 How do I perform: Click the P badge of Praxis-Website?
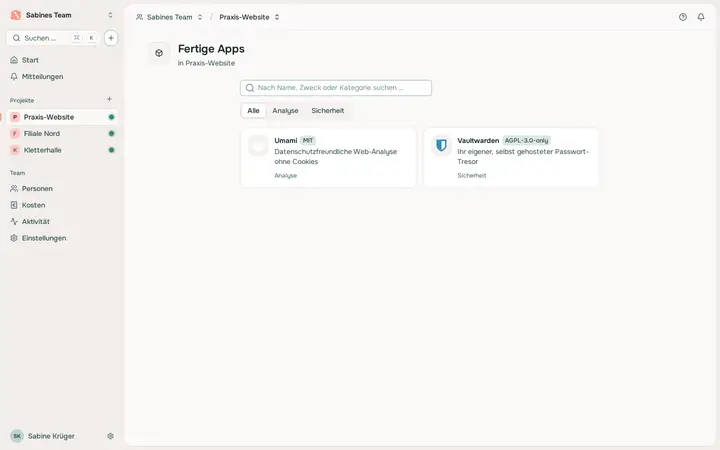tap(15, 117)
